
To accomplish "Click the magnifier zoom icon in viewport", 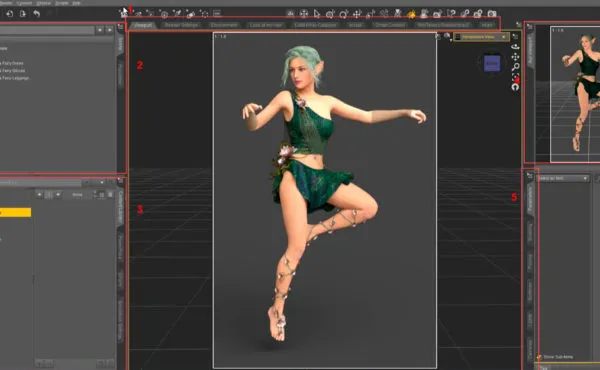I will point(515,67).
